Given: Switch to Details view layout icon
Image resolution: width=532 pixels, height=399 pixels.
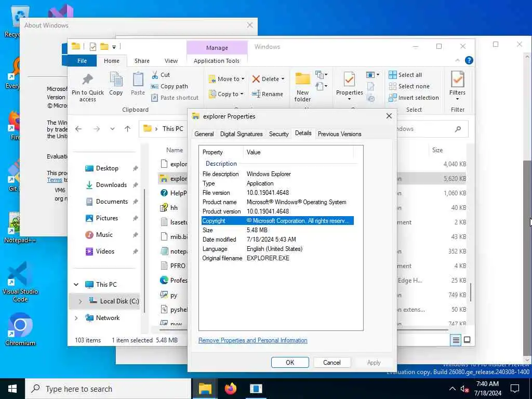Looking at the screenshot, I should click(456, 340).
